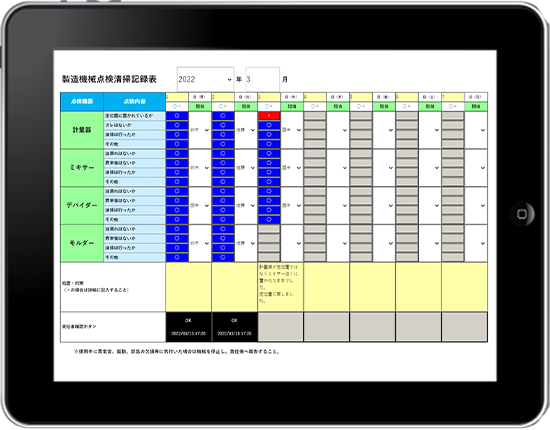Open empty day 4 計量器 staff dropdown
Image resolution: width=550 pixels, height=430 pixels.
click(x=338, y=130)
